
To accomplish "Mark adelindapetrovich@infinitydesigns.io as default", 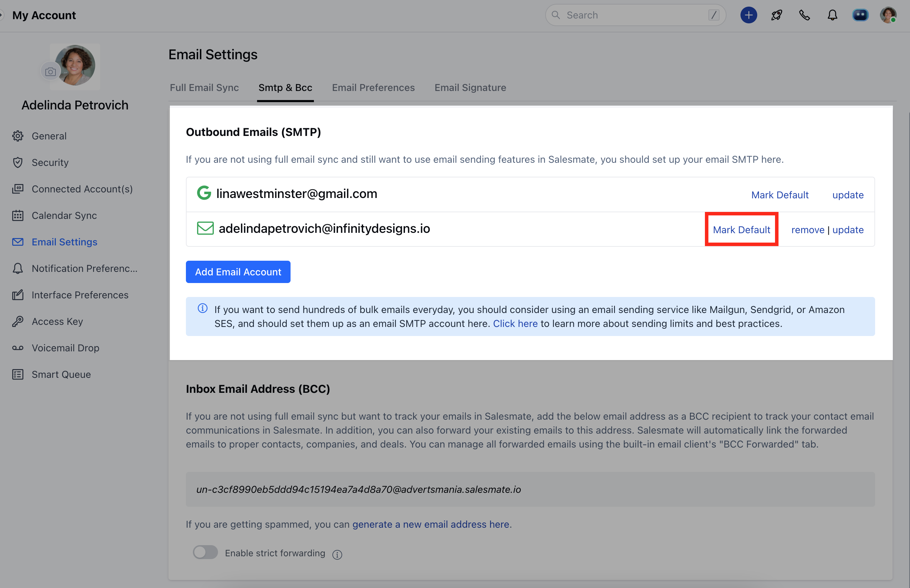I will pos(741,230).
